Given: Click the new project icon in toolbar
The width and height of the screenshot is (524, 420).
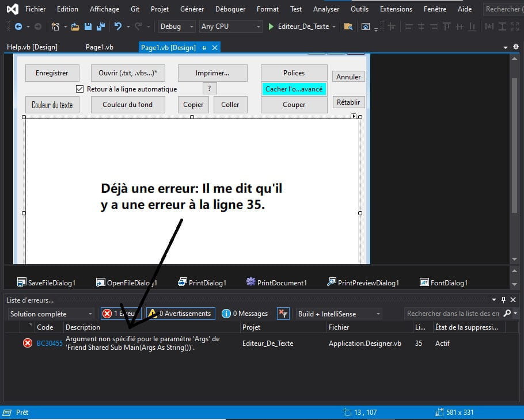Looking at the screenshot, I should coord(55,26).
